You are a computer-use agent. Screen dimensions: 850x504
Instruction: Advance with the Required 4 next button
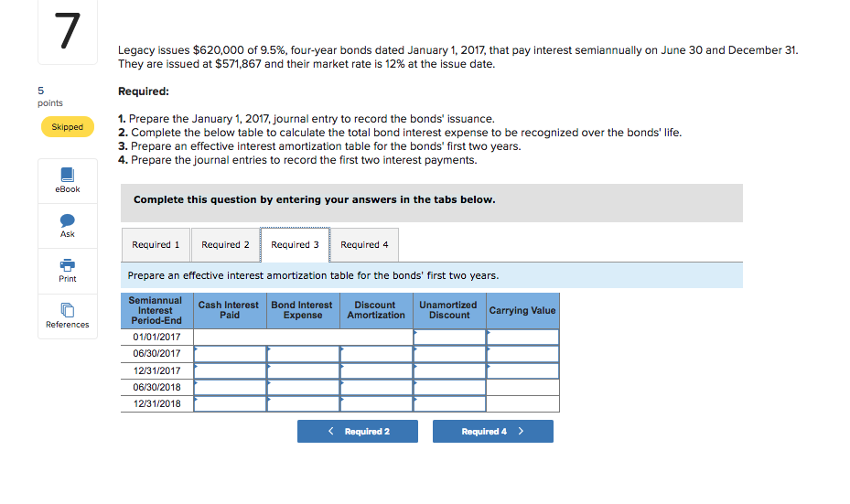pyautogui.click(x=493, y=432)
